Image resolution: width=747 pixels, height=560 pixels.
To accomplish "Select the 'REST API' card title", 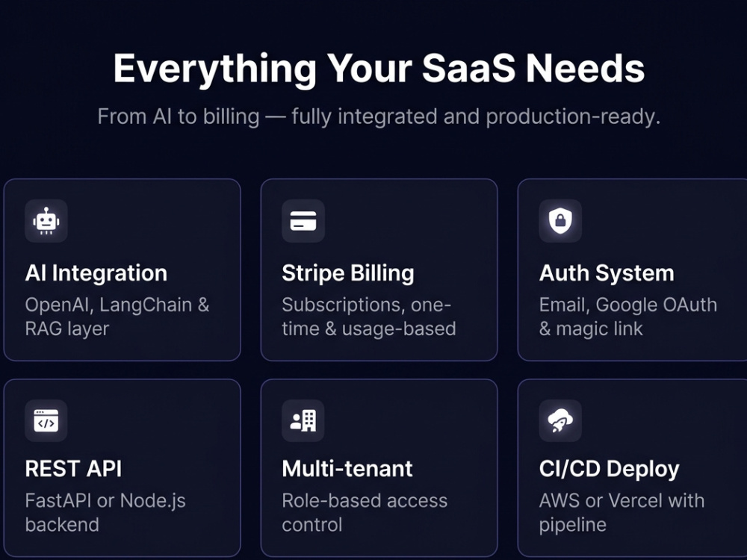I will click(x=73, y=469).
